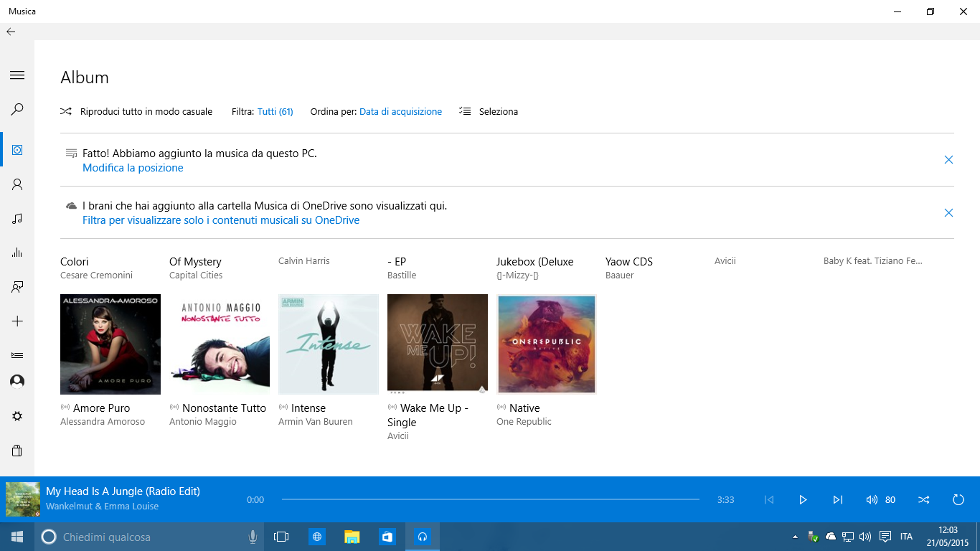Open search from the sidebar magnifier
Viewport: 980px width, 551px height.
(17, 110)
